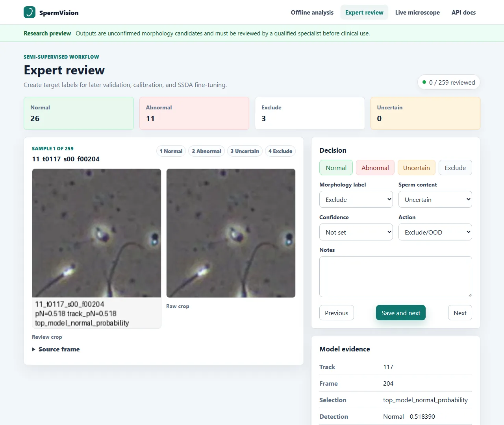Click the Exclude count card
This screenshot has width=504, height=425.
click(310, 113)
